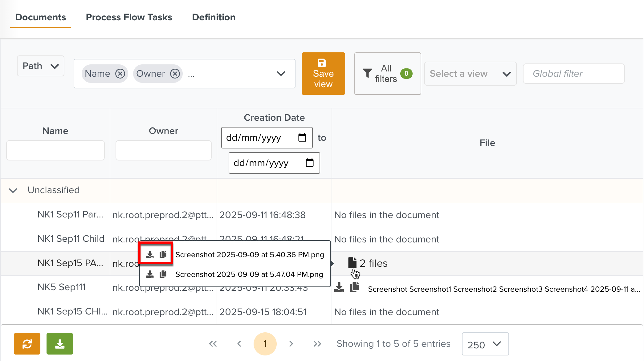This screenshot has width=644, height=361.
Task: Focus the Global filter input
Action: (573, 74)
